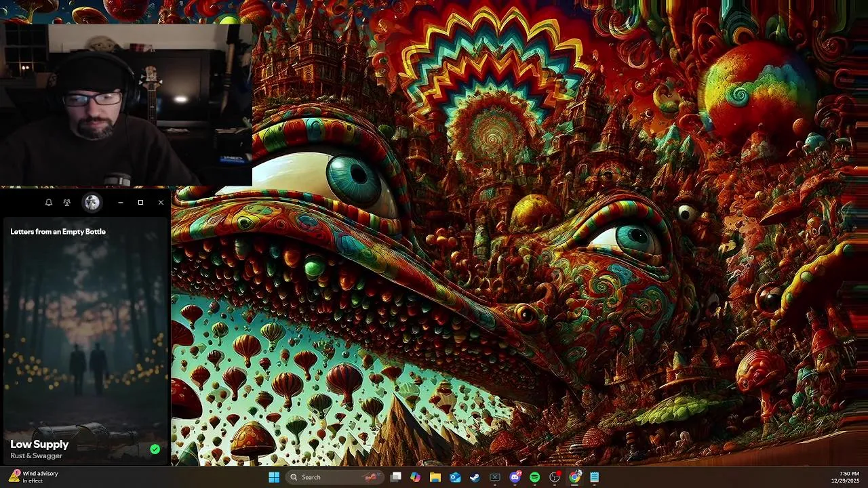The image size is (868, 488).
Task: Switch to Spotify via taskbar icon
Action: point(534,477)
